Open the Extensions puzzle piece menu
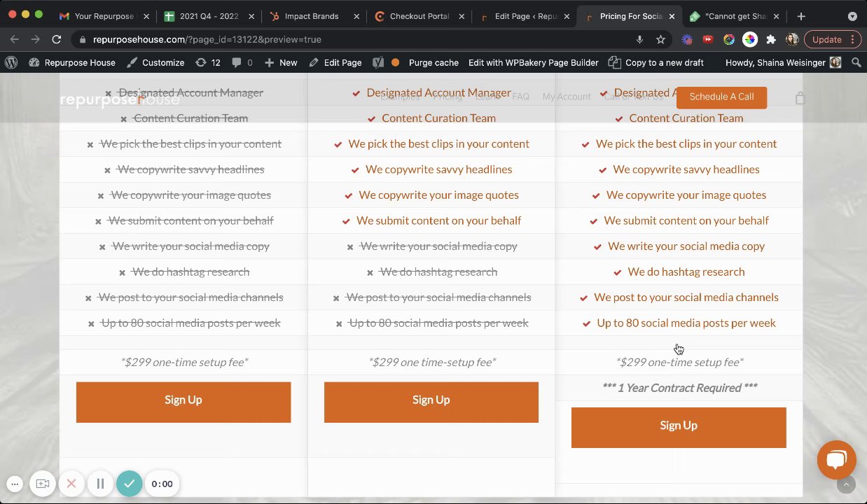The height and width of the screenshot is (504, 867). point(771,40)
